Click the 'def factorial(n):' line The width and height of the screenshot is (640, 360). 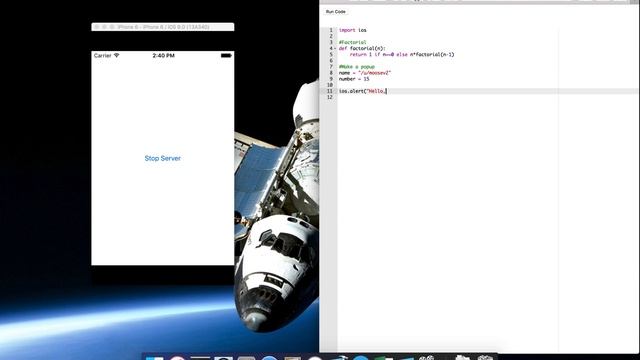pos(362,49)
